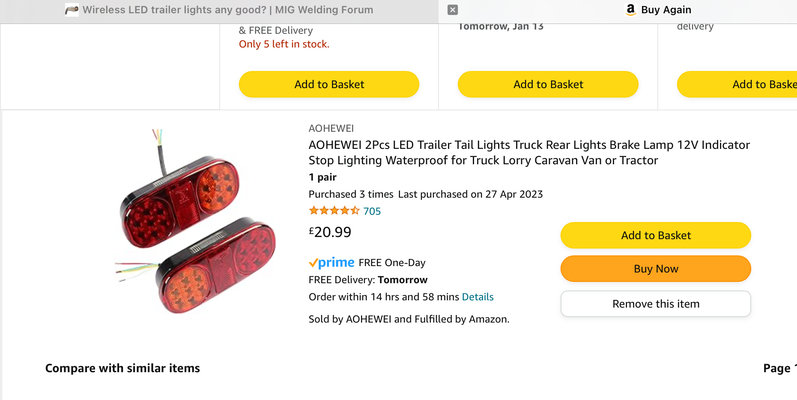This screenshot has width=797, height=400.
Task: Add to Basket below 'Only 5 left in stock'
Action: click(x=329, y=84)
